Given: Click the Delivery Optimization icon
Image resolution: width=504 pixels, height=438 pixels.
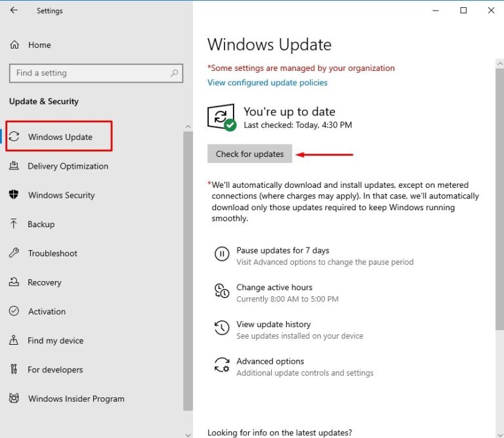Looking at the screenshot, I should coord(14,165).
